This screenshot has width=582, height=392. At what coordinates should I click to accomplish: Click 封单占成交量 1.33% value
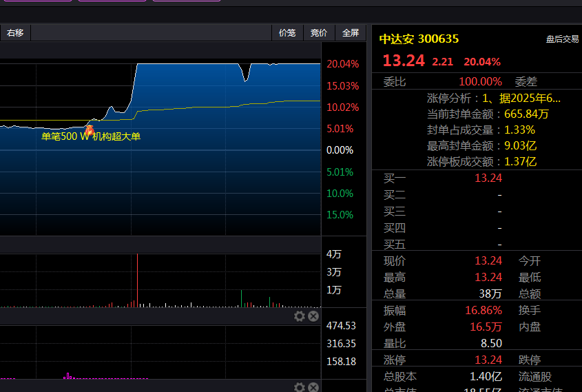(519, 130)
